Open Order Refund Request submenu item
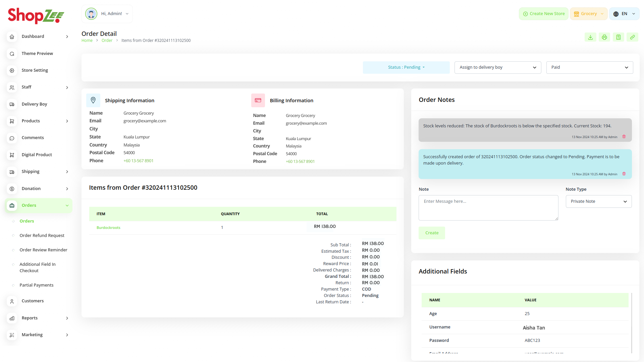 (x=42, y=236)
